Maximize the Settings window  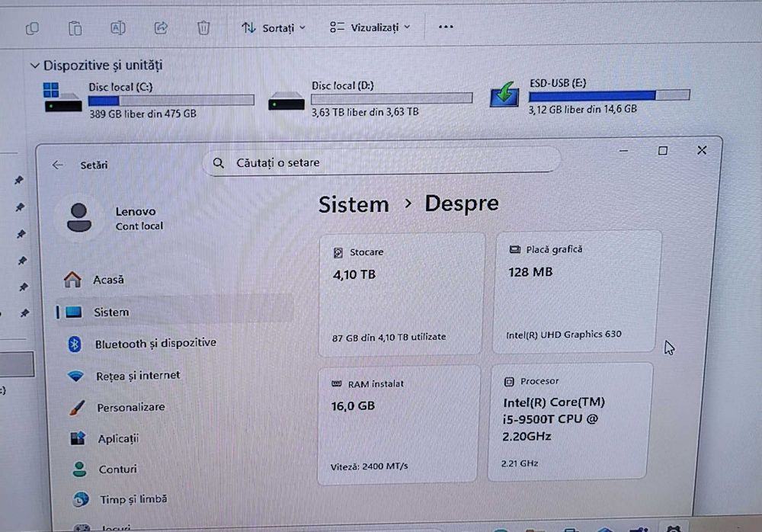pyautogui.click(x=662, y=151)
